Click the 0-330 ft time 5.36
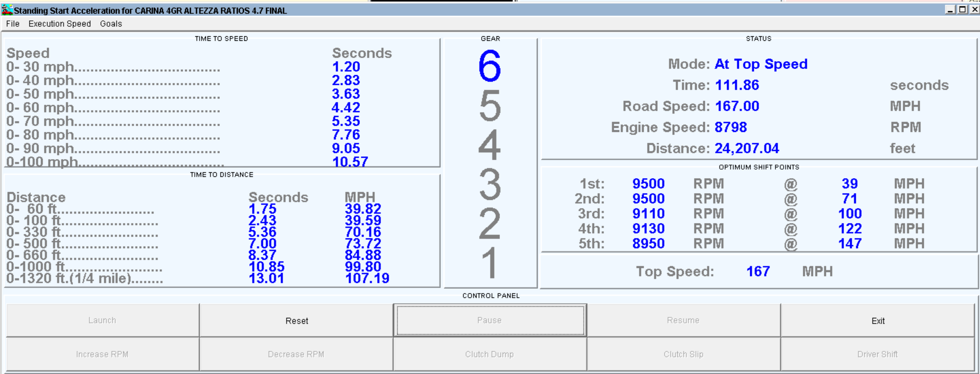The height and width of the screenshot is (374, 980). 262,232
